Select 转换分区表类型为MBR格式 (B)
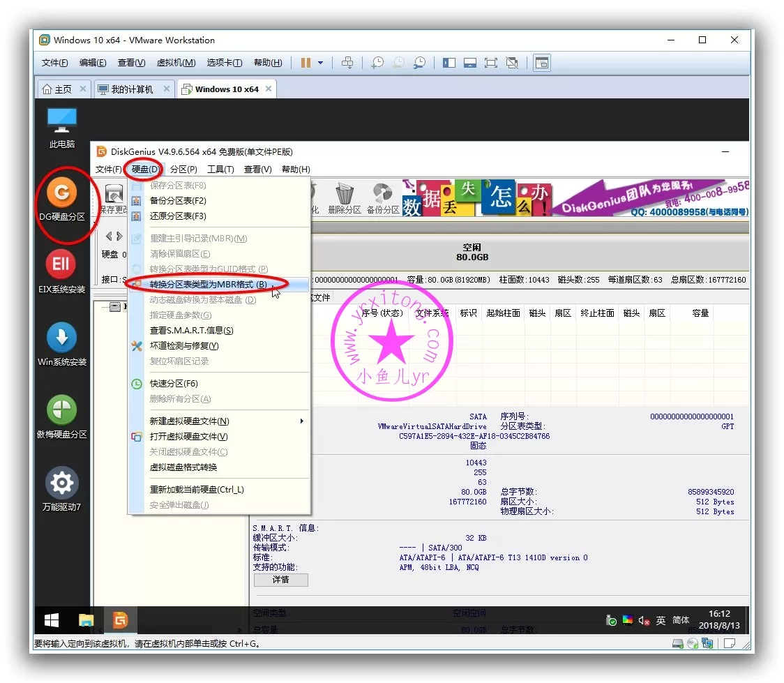Viewport: 784px width, 683px height. pyautogui.click(x=220, y=285)
